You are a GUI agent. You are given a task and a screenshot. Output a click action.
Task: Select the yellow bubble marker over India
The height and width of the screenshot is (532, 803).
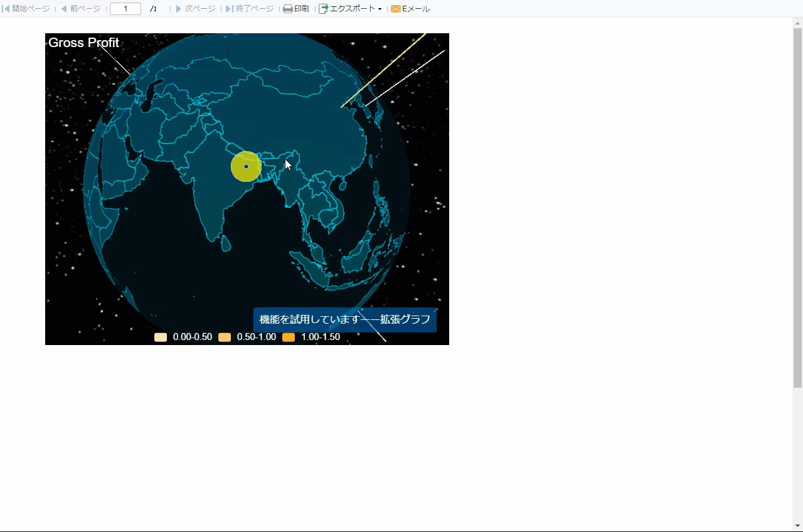[246, 166]
